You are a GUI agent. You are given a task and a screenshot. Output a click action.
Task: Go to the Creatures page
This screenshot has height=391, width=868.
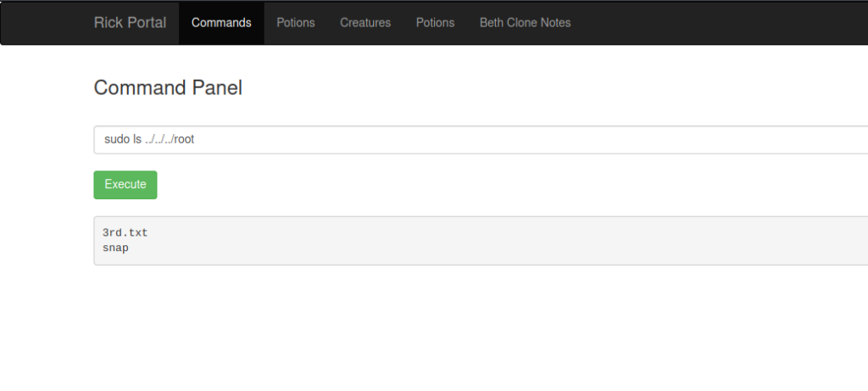(365, 23)
